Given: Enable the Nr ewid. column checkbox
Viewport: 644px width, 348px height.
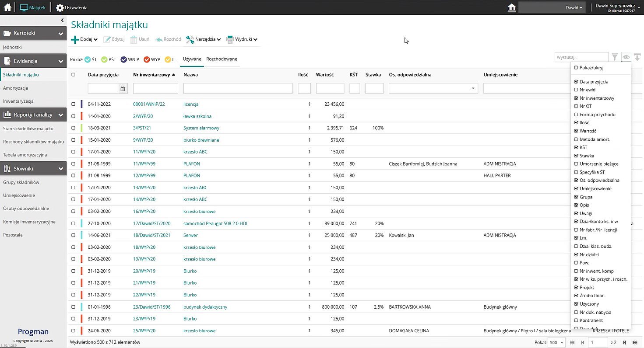Looking at the screenshot, I should tap(576, 90).
